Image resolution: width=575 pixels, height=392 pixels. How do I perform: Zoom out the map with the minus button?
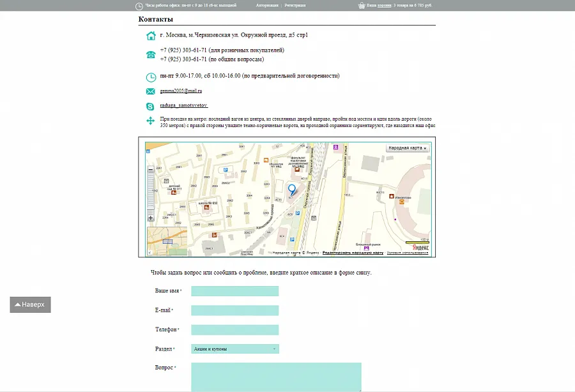(150, 170)
